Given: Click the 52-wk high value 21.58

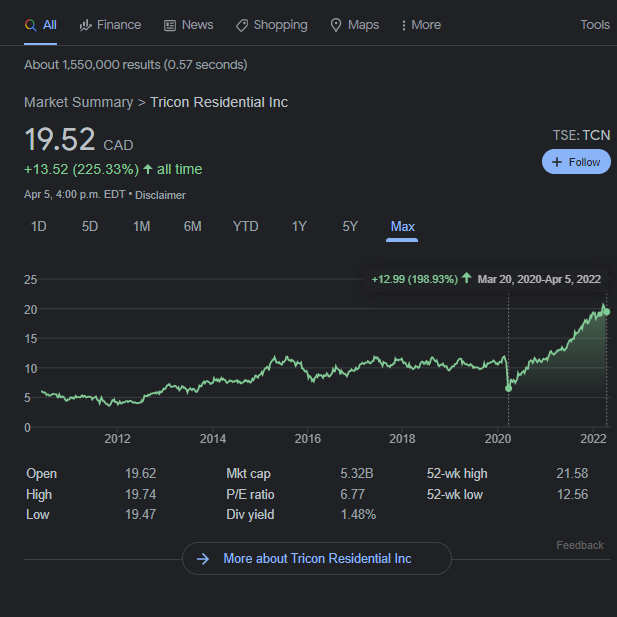Looking at the screenshot, I should coord(572,473).
